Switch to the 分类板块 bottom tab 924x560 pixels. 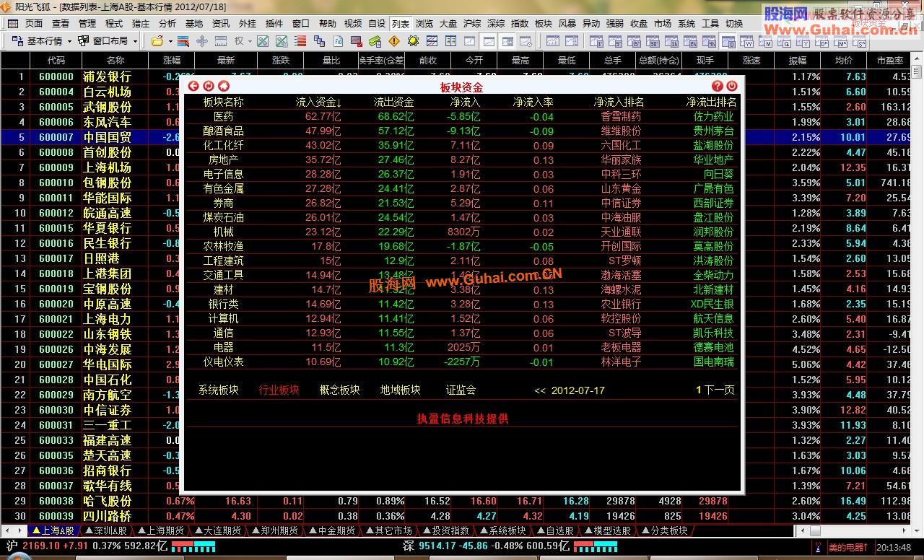664,530
